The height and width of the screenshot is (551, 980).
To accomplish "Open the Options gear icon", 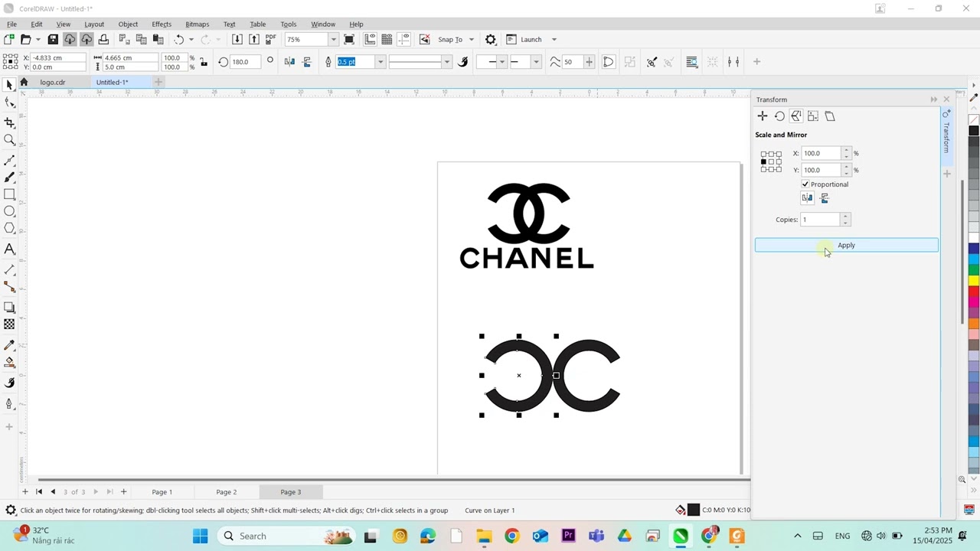I will click(491, 39).
